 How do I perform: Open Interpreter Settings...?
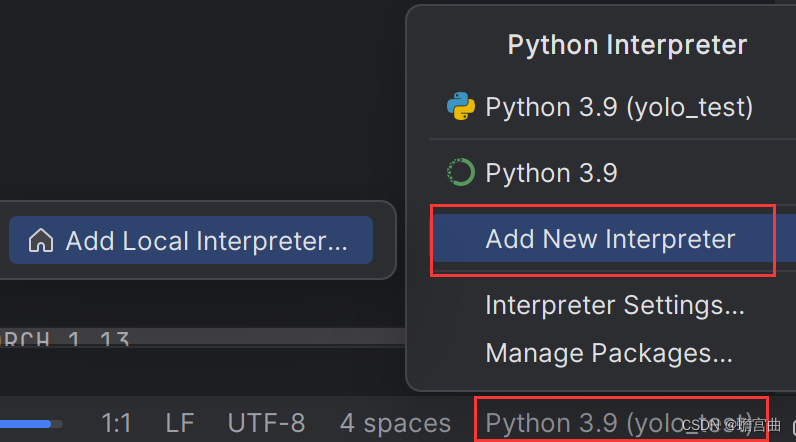point(614,305)
